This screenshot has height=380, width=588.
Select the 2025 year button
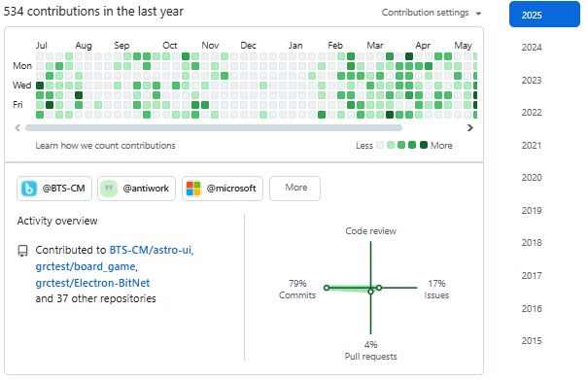[x=544, y=15]
